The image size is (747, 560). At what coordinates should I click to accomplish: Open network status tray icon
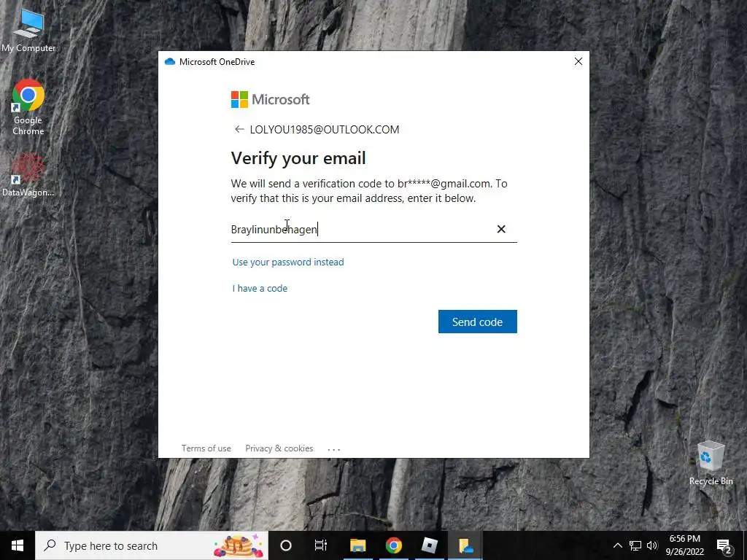pos(635,545)
